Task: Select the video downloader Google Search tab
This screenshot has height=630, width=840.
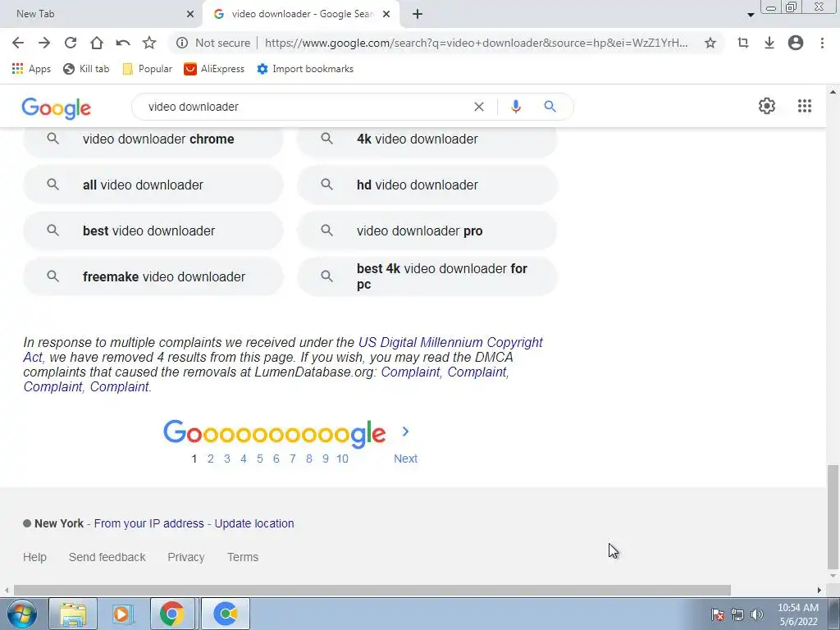Action: pyautogui.click(x=301, y=14)
